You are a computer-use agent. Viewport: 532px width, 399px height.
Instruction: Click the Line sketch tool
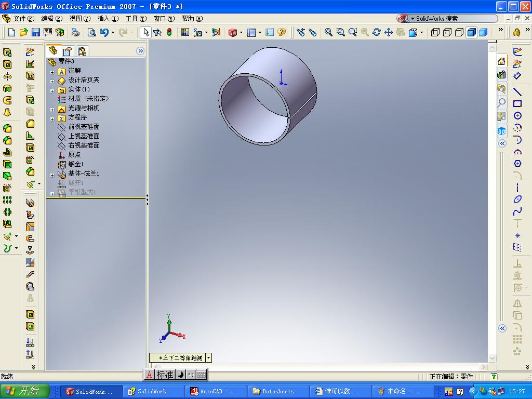[x=517, y=91]
